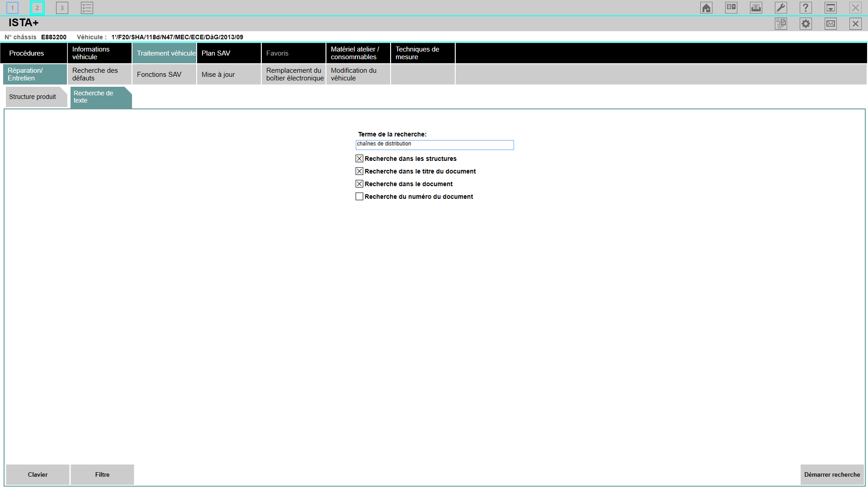Open help with the question mark icon

806,8
